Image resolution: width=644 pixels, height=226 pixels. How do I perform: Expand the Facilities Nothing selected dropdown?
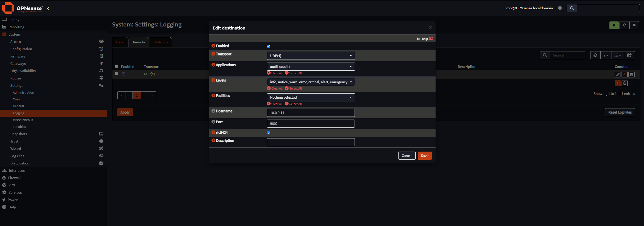point(311,97)
